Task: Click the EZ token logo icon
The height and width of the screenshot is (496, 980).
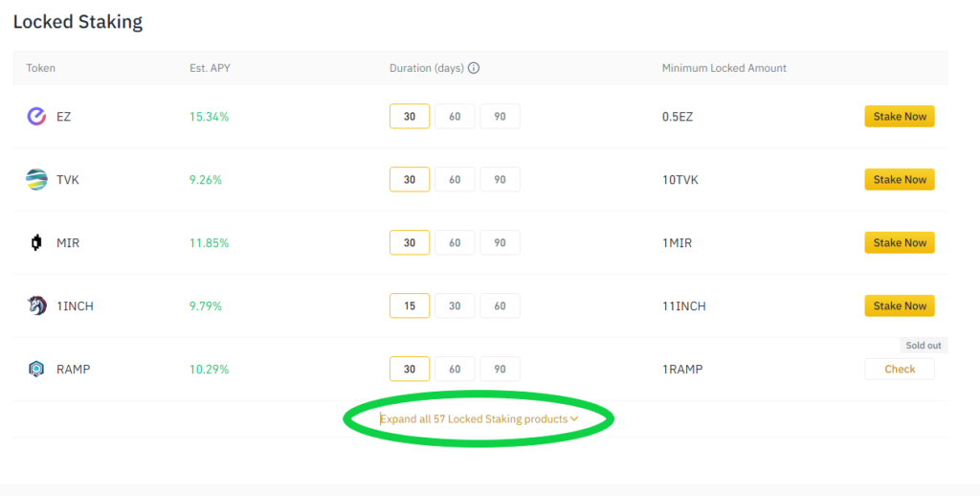Action: point(36,116)
